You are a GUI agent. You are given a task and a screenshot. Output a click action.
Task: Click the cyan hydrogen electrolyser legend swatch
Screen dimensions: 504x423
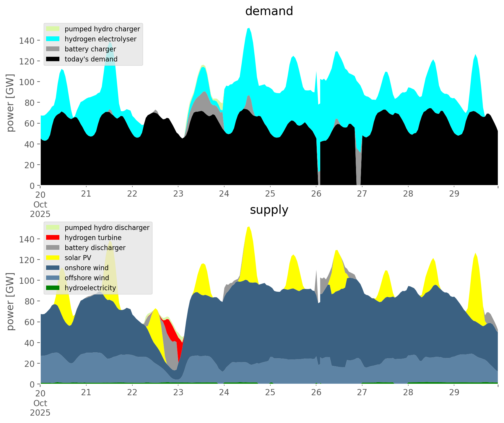click(x=53, y=39)
